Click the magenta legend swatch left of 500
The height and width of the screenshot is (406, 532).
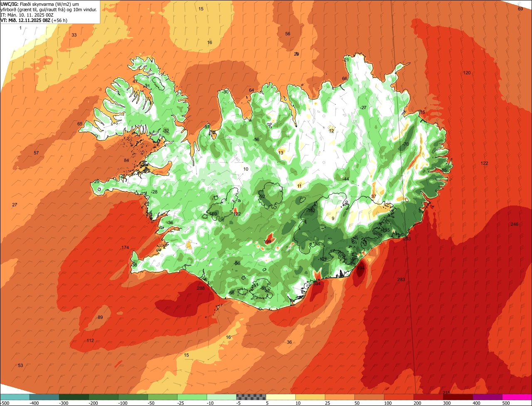click(x=517, y=397)
